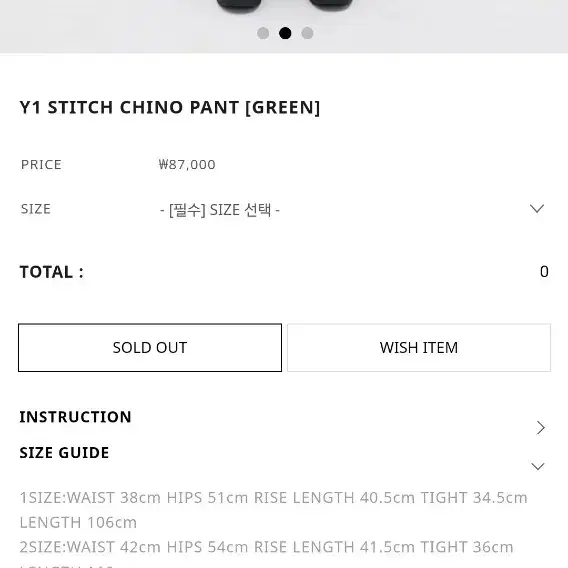
Task: Click the PRICE label
Action: point(41,164)
